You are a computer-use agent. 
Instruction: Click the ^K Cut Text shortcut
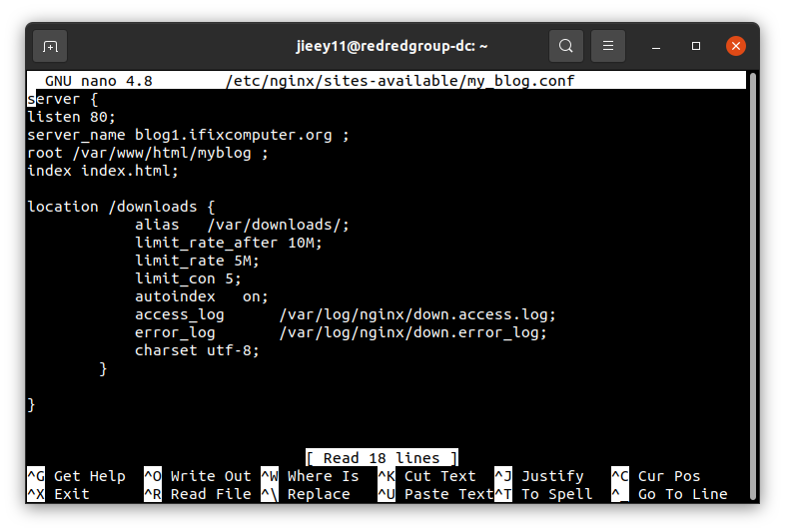click(x=427, y=476)
